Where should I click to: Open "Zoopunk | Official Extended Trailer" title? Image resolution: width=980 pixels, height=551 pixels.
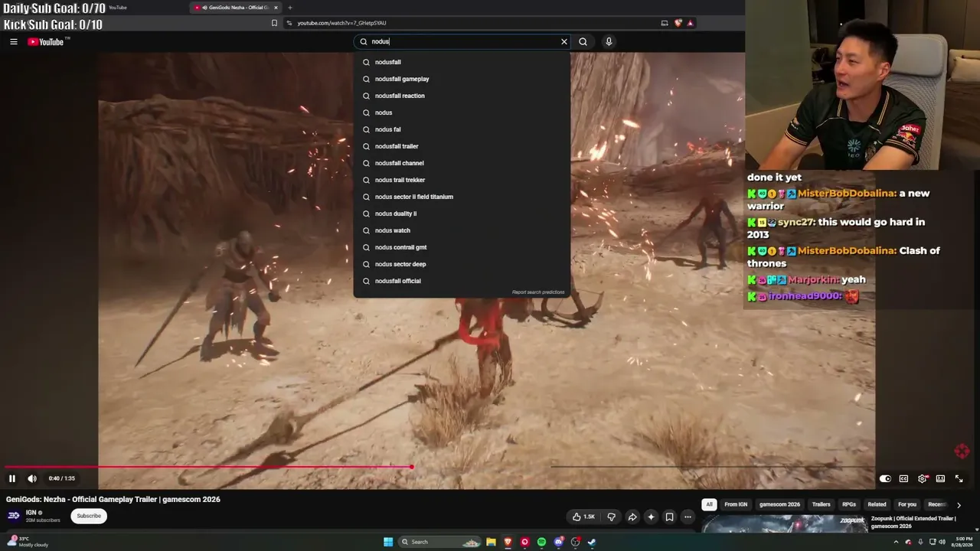[913, 522]
